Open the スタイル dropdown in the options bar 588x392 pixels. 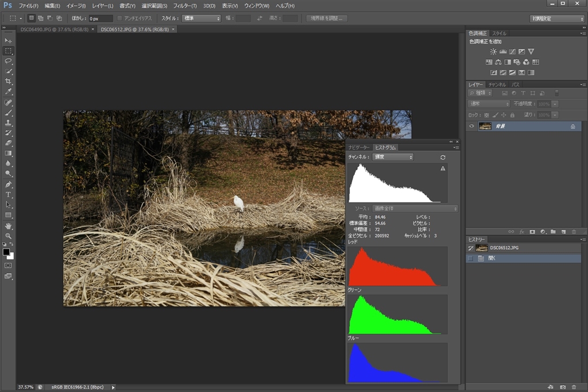point(202,18)
